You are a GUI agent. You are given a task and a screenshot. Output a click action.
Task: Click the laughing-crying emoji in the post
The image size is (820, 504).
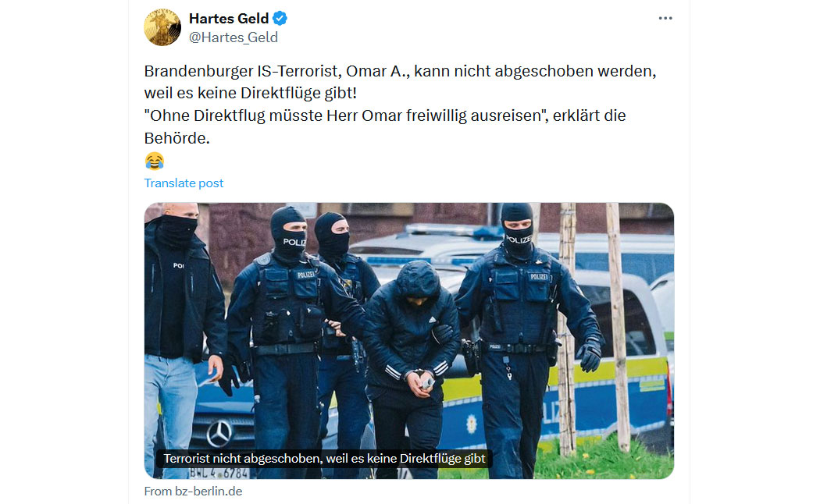(155, 161)
